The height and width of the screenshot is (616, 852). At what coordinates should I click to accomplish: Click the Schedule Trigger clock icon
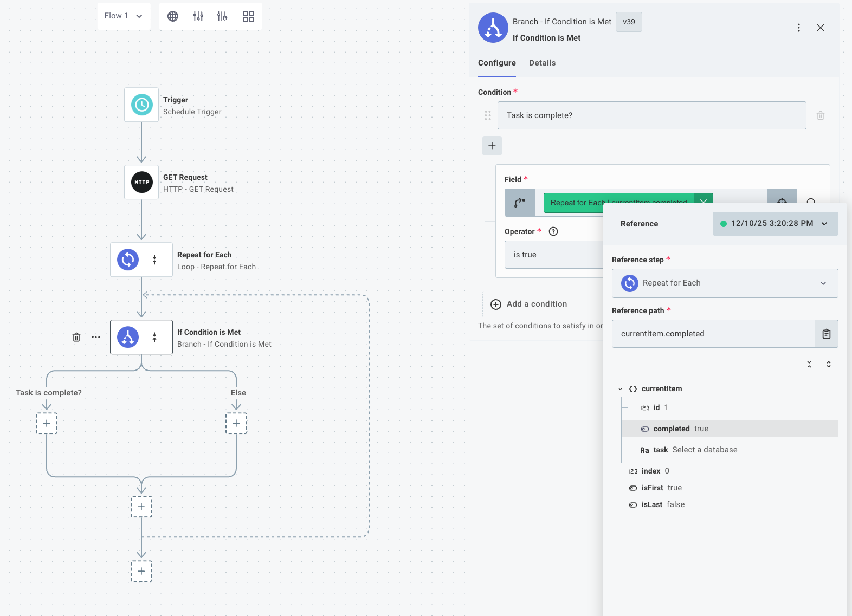tap(141, 105)
